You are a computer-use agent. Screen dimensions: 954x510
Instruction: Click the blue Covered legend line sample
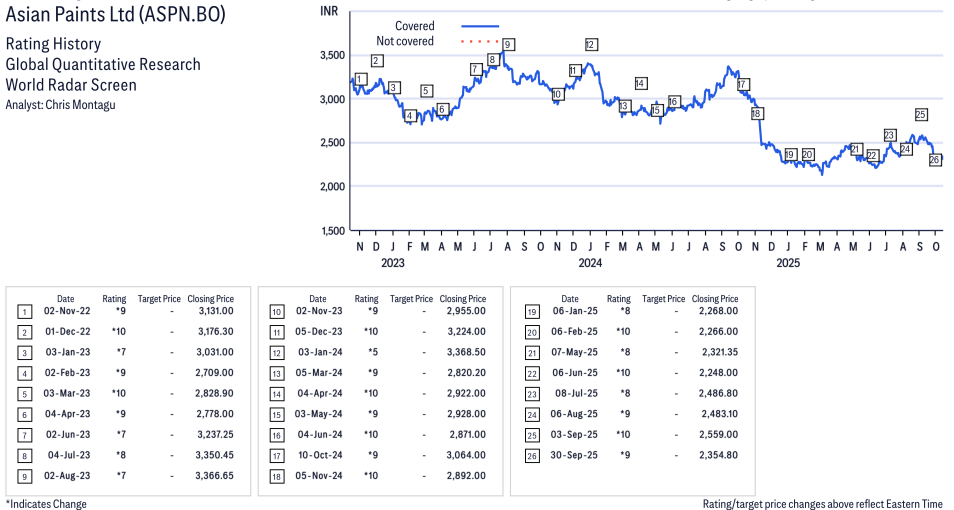click(480, 27)
